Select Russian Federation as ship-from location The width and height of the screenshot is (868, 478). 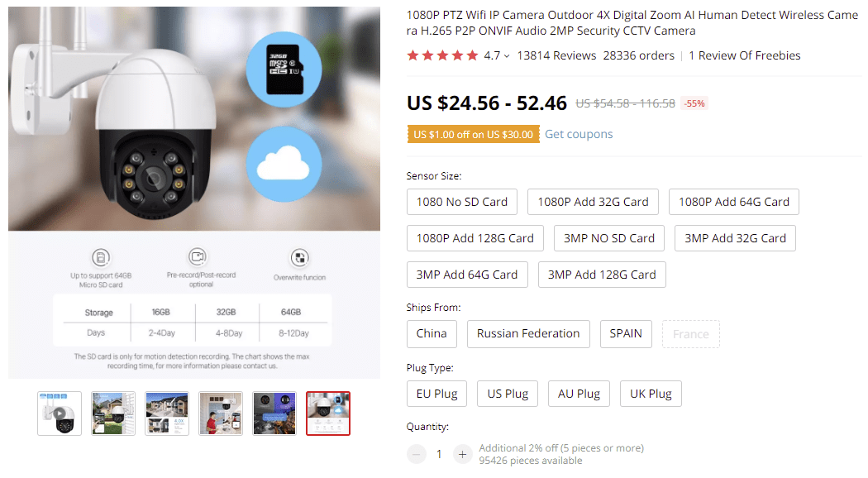tap(528, 334)
